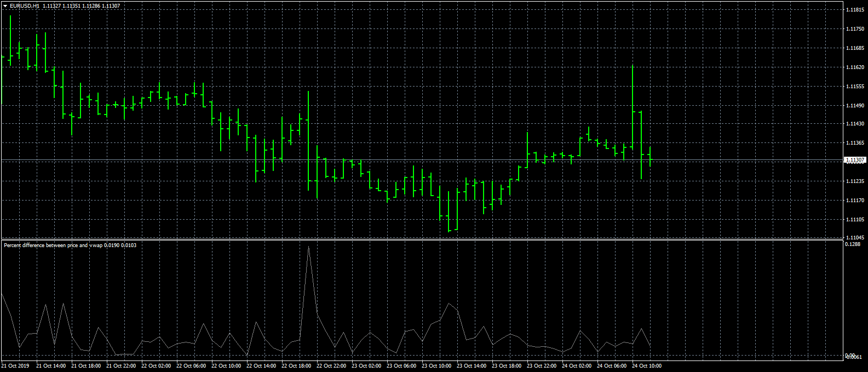
Task: Click the 1.11365 price axis label
Action: coord(856,143)
